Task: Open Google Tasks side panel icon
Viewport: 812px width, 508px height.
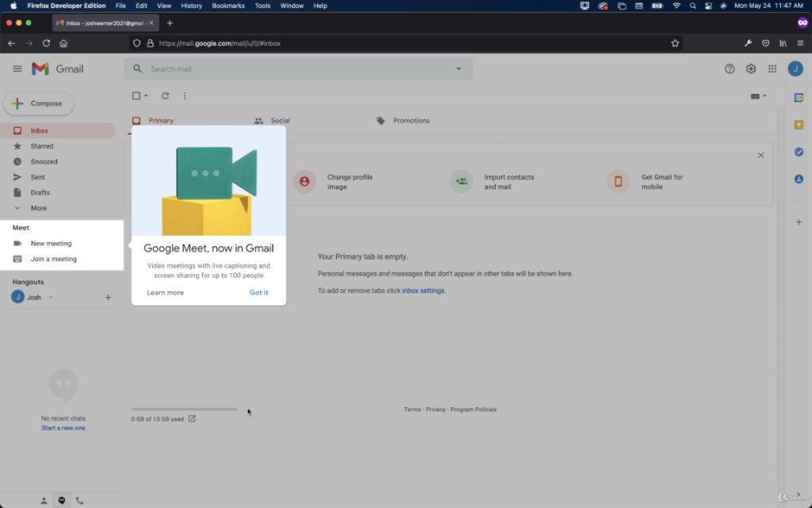Action: [x=799, y=152]
